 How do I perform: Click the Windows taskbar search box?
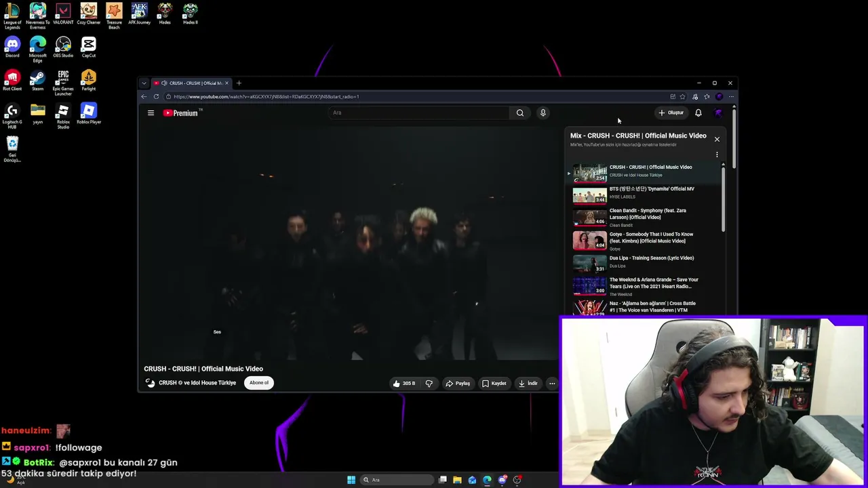point(397,480)
